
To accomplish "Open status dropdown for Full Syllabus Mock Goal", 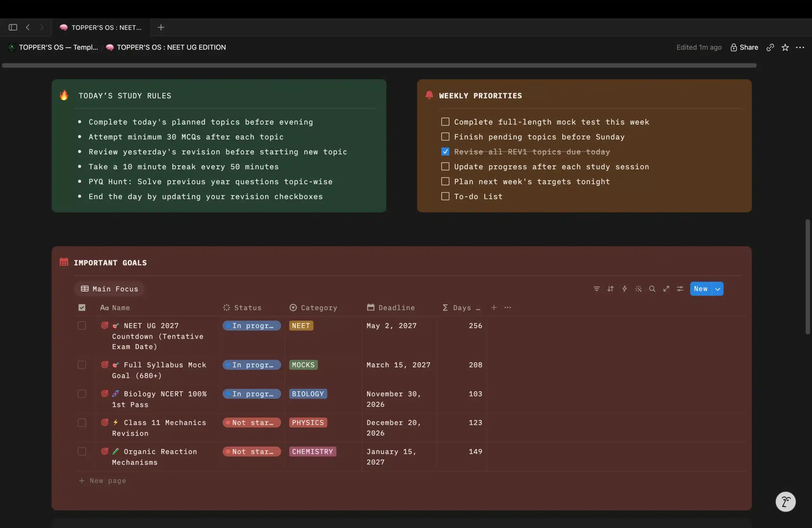I will tap(252, 365).
